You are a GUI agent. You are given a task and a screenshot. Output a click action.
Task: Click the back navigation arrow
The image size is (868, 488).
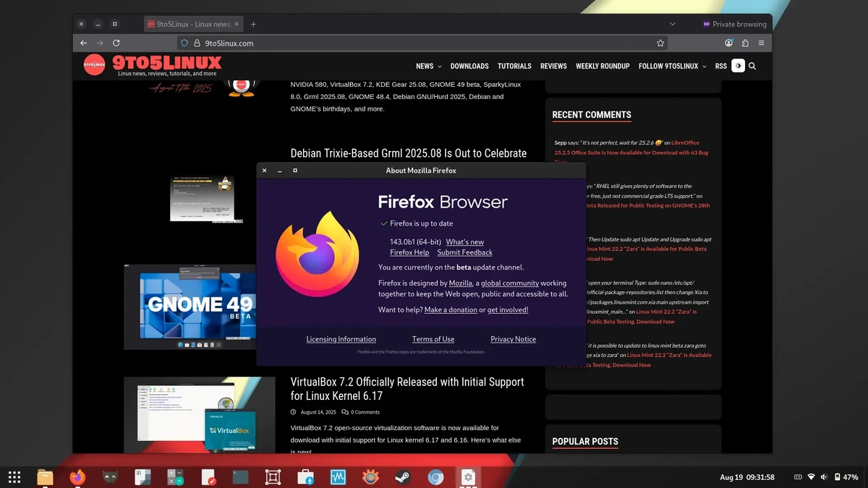tap(83, 43)
